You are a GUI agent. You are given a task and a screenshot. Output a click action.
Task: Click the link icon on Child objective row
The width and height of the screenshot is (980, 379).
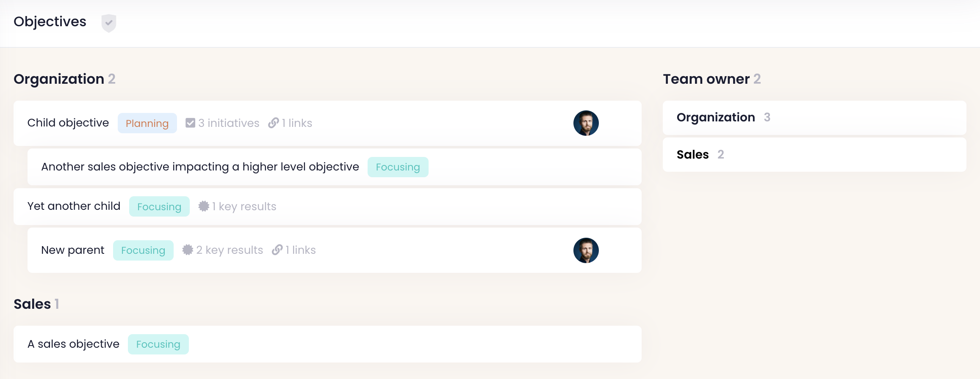coord(274,123)
